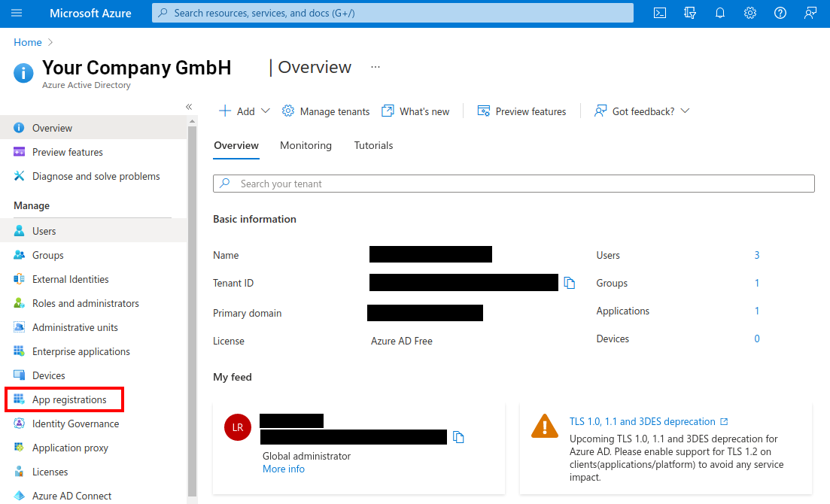Click the Roles and administrators icon
This screenshot has width=830, height=504.
(x=19, y=303)
